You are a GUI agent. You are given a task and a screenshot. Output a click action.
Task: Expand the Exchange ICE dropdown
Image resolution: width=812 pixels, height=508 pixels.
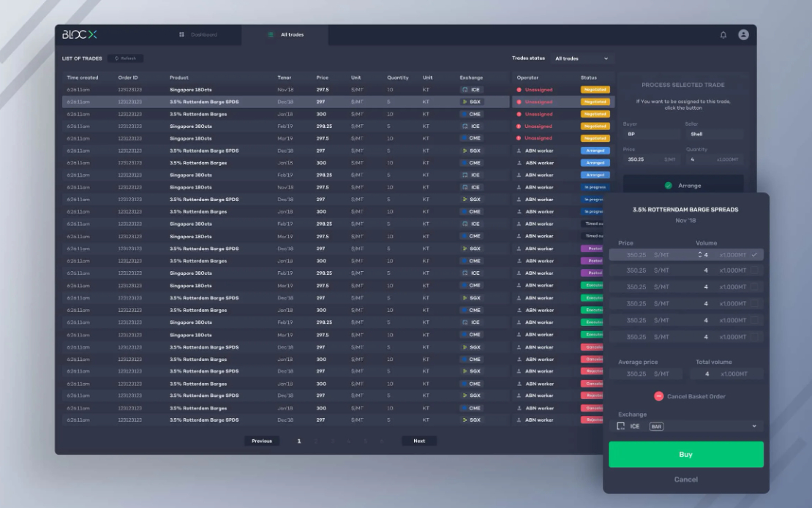754,426
